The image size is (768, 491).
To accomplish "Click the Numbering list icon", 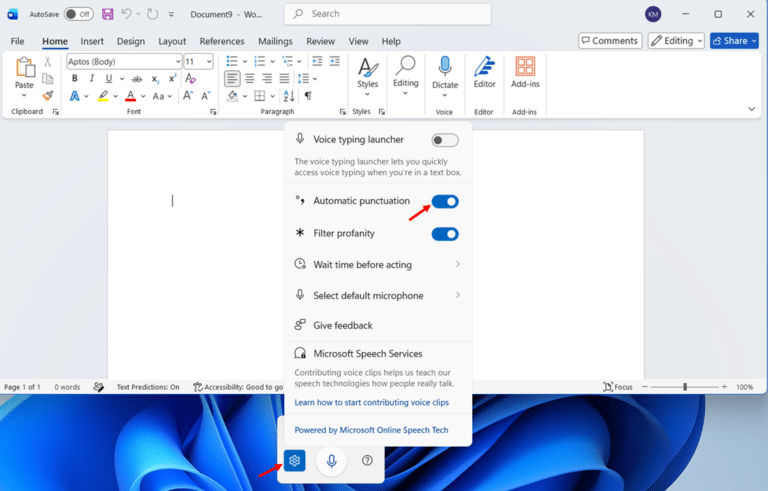I will click(x=260, y=61).
